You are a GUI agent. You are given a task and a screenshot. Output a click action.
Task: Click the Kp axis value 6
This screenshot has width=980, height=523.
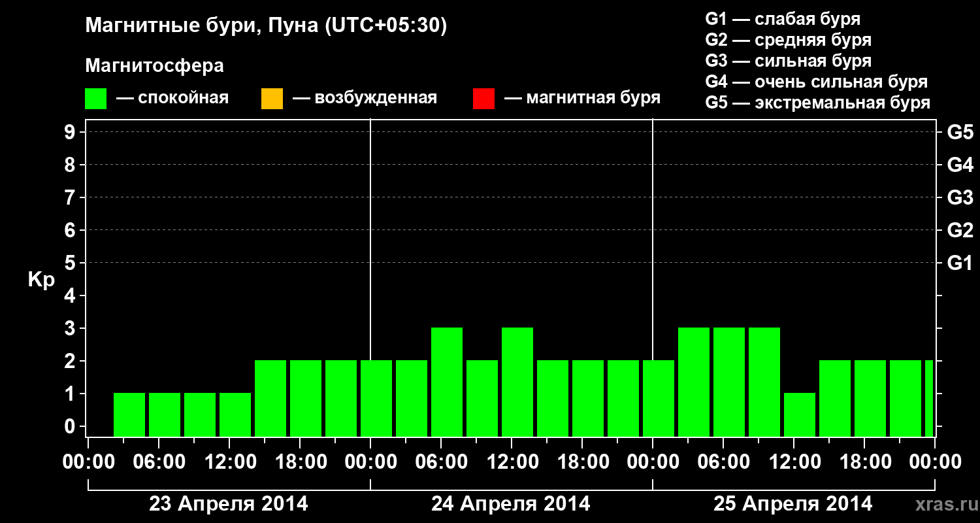(x=71, y=231)
